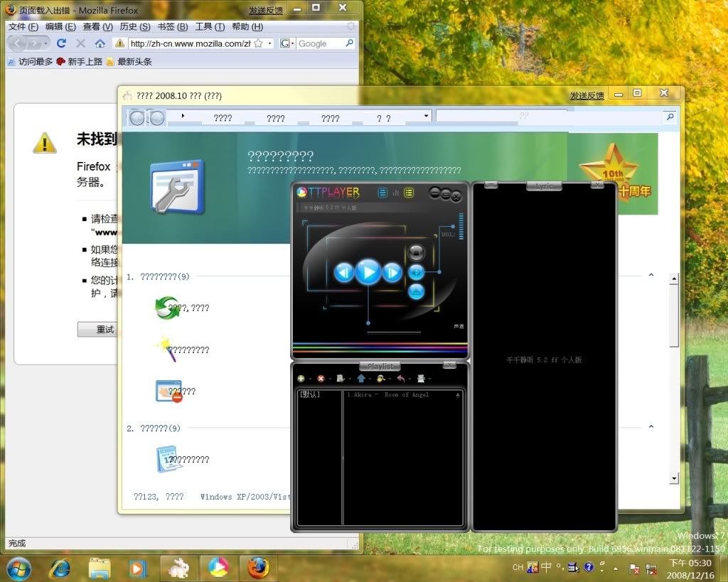Collapse section 2 chevron in the 2008.10 window

651,426
